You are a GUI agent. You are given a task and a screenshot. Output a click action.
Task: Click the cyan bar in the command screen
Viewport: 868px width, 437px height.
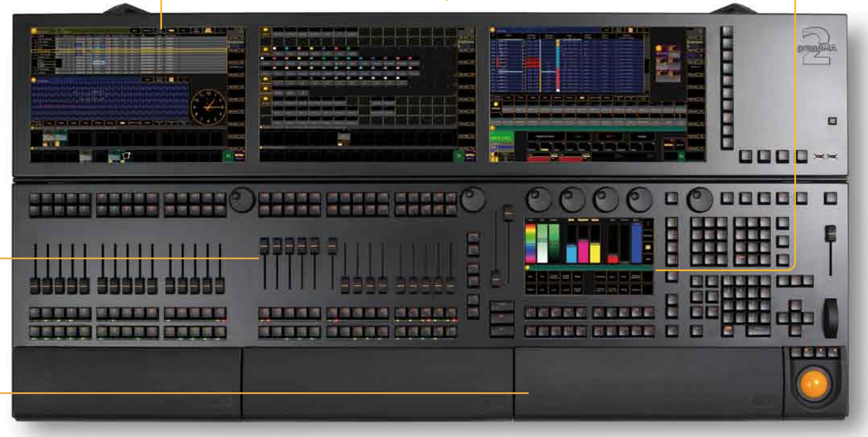[571, 252]
